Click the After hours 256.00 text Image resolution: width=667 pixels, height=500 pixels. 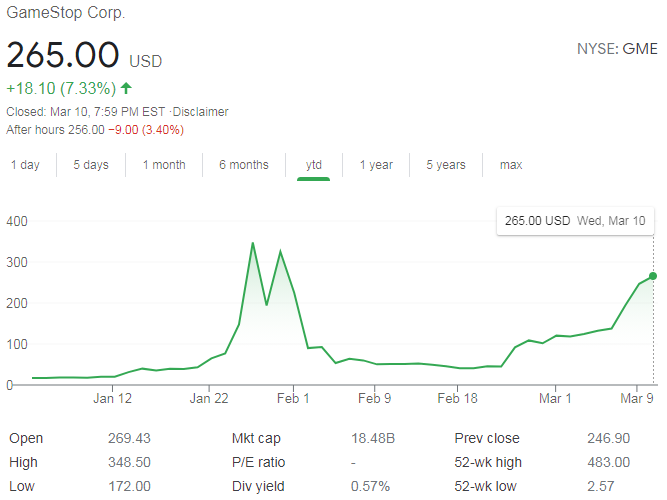55,130
